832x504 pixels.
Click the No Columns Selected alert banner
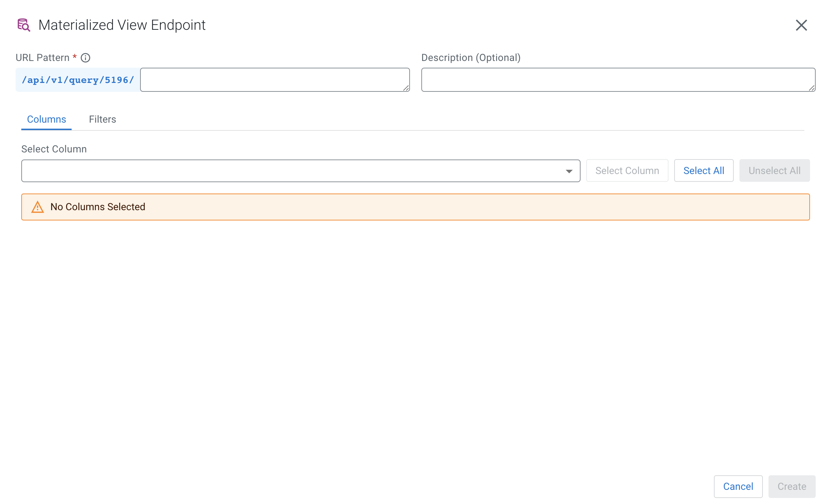click(415, 207)
